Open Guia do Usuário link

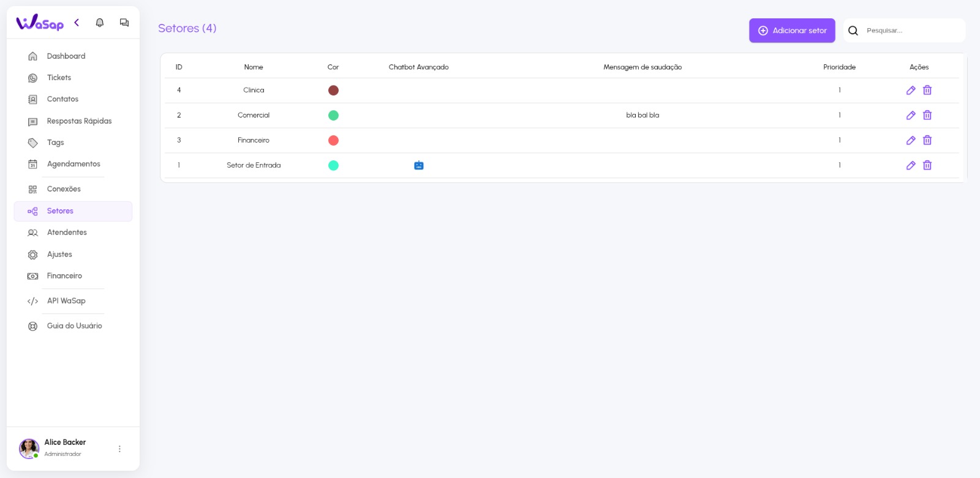[x=74, y=326]
